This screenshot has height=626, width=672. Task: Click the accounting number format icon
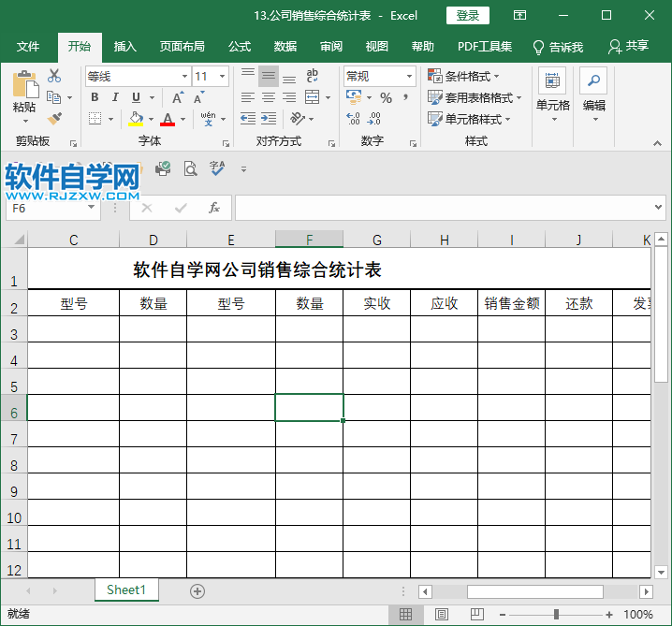click(354, 97)
